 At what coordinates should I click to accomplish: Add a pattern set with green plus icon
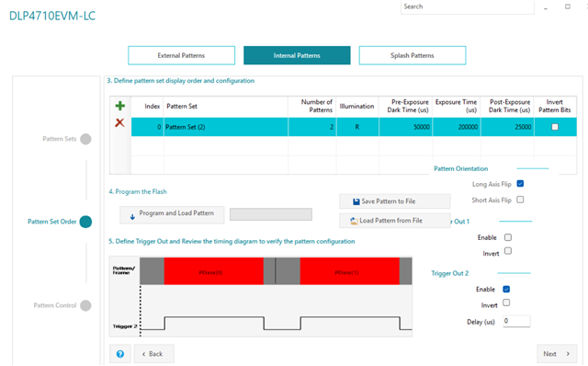click(x=120, y=106)
